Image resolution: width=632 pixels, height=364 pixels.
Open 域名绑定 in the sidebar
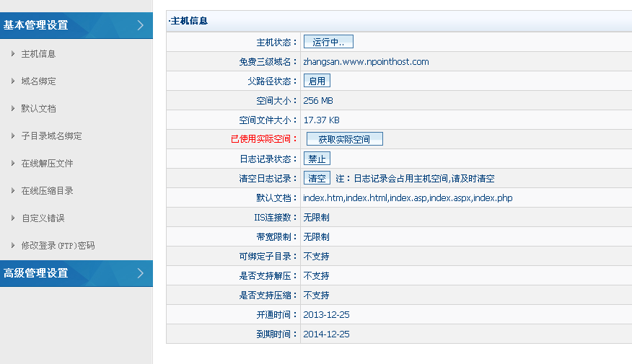(x=38, y=81)
